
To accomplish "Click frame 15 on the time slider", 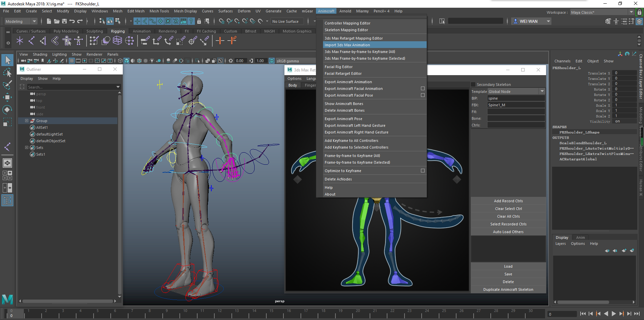I will [x=271, y=314].
